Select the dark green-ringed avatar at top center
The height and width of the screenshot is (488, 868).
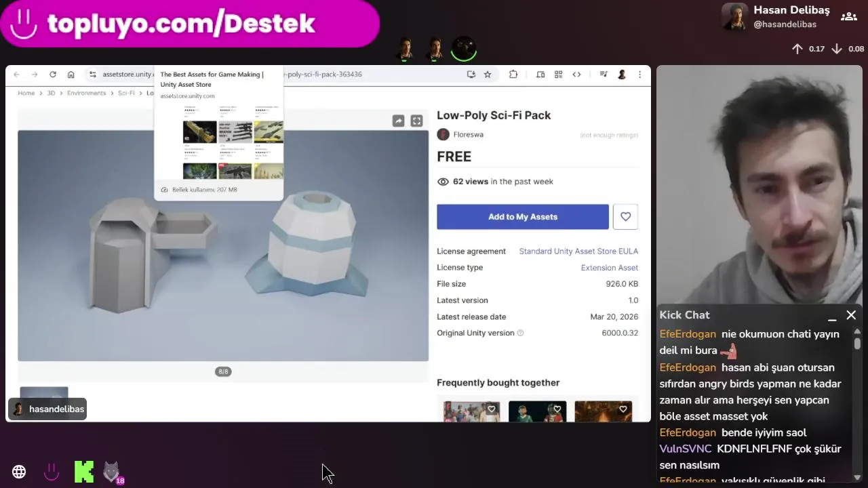[x=464, y=49]
